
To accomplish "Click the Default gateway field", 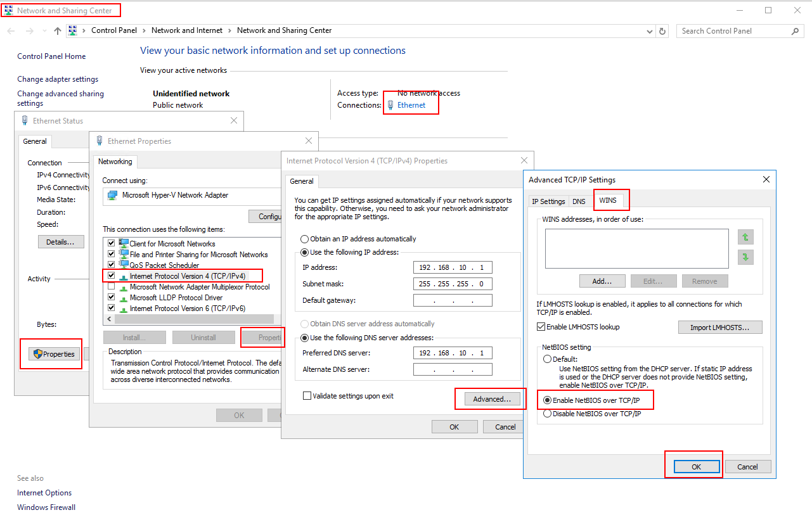I will 453,300.
